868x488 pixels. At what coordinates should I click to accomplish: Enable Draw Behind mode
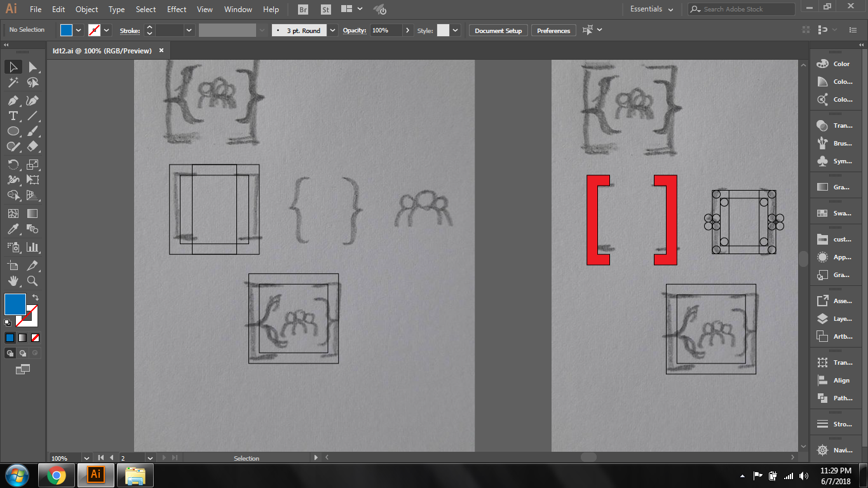pos(23,353)
